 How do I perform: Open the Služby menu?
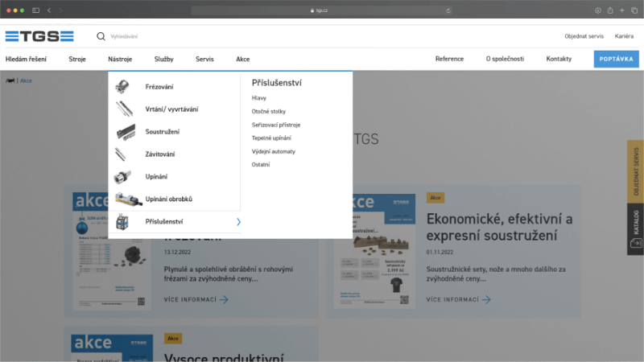tap(164, 59)
